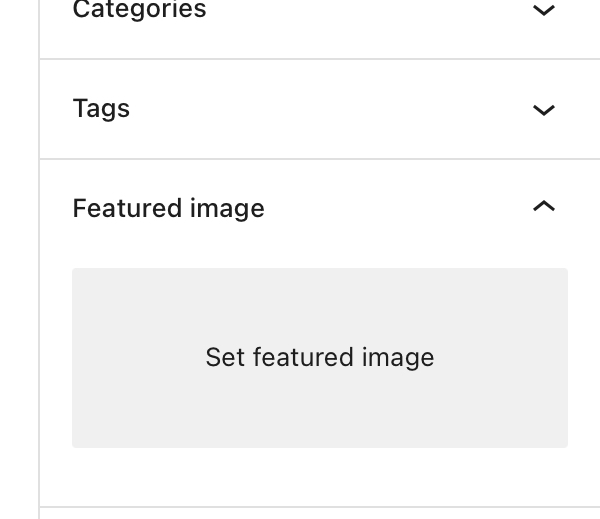Click the up arrow beside Featured image
This screenshot has height=519, width=600.
coord(543,207)
